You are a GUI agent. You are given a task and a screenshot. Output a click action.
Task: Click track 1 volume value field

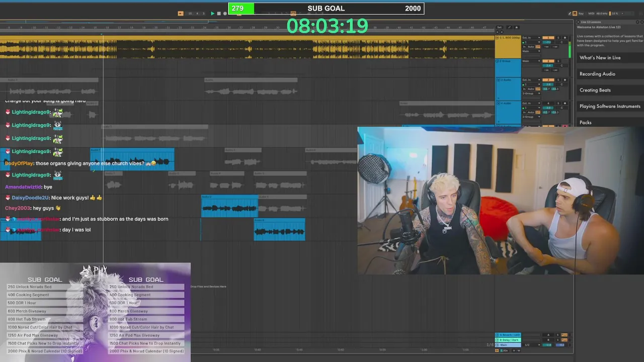pyautogui.click(x=548, y=42)
